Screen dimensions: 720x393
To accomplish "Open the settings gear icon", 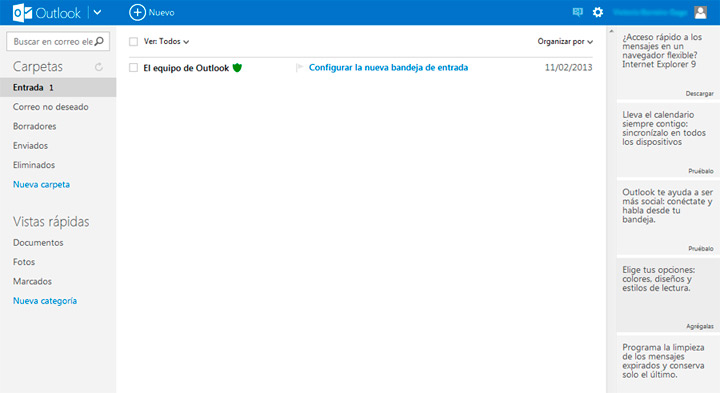I will click(597, 12).
